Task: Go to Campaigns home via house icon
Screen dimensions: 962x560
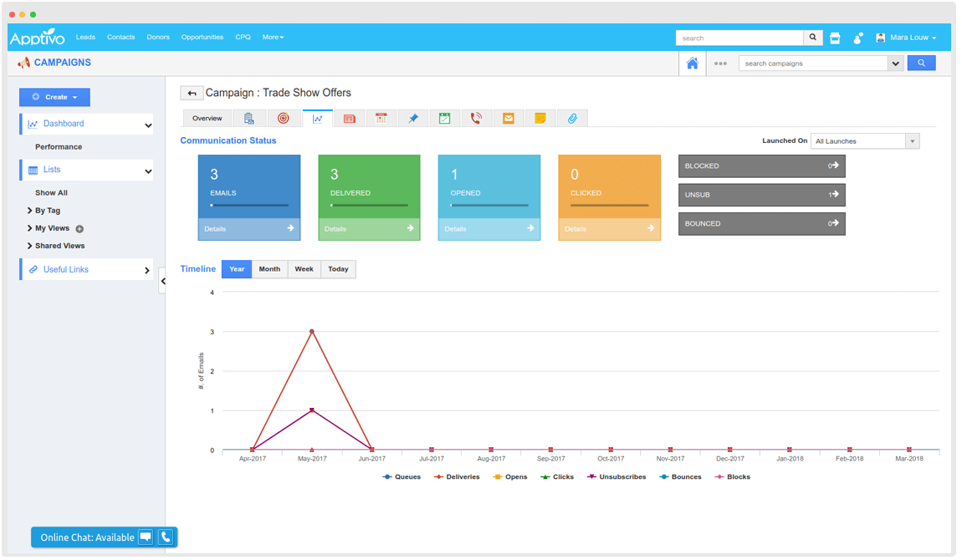Action: click(692, 64)
